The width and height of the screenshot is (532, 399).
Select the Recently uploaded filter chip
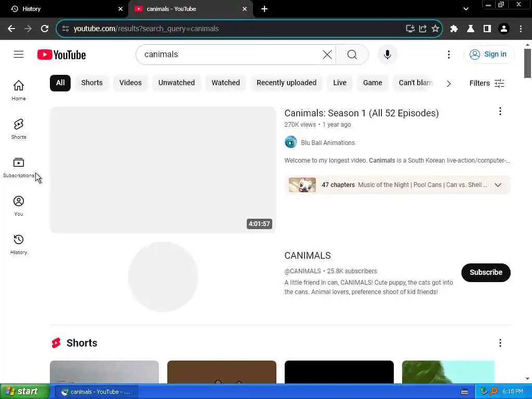click(x=286, y=83)
